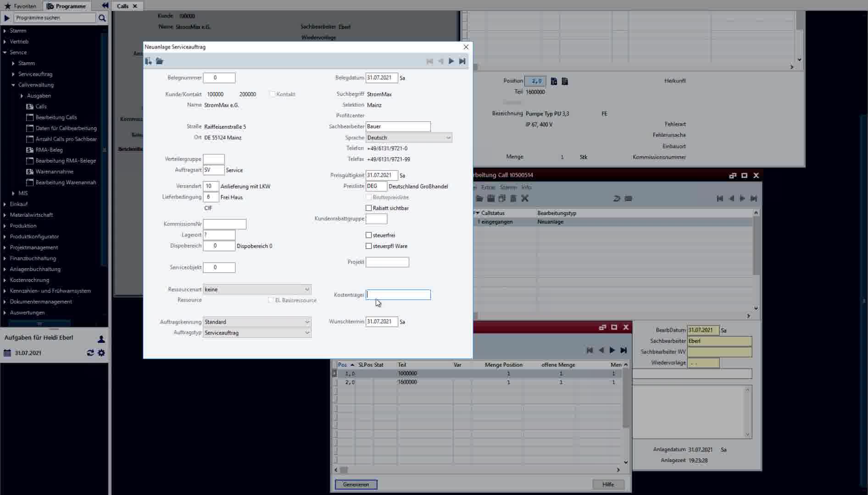Go to next record in the lower positions window
This screenshot has width=868, height=495.
point(612,350)
